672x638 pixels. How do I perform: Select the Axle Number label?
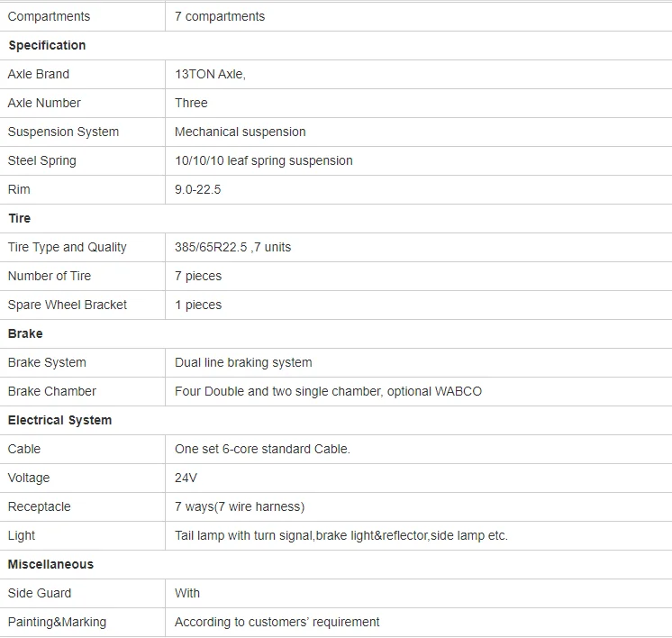pyautogui.click(x=44, y=103)
